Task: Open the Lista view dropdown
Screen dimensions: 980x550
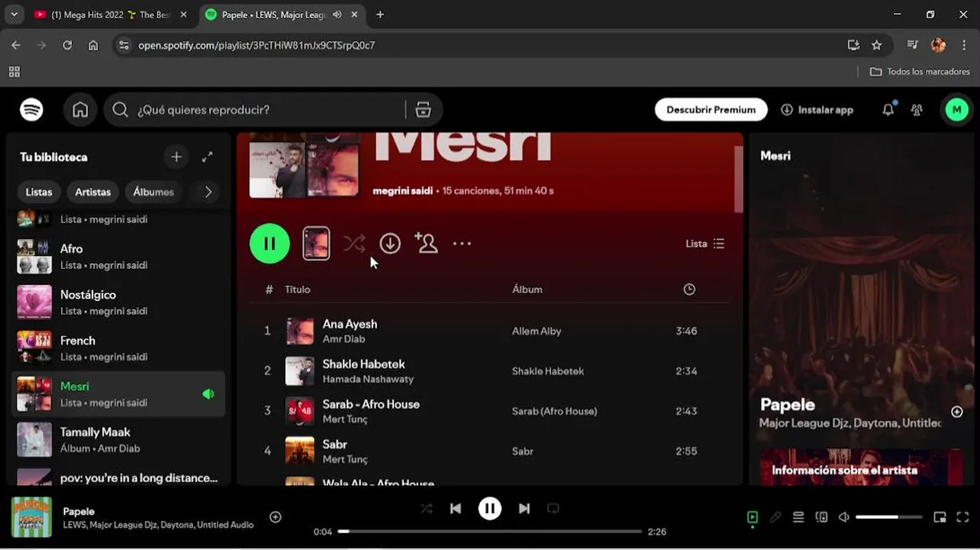Action: click(704, 244)
